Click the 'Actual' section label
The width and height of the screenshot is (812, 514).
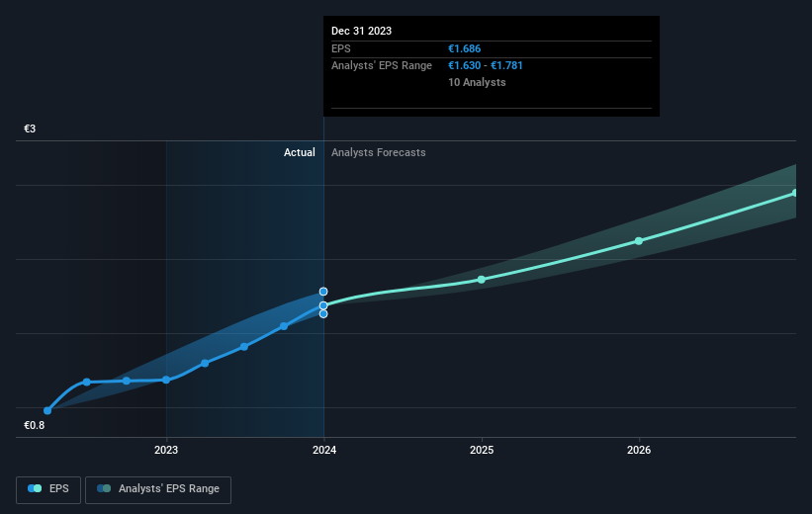point(300,152)
